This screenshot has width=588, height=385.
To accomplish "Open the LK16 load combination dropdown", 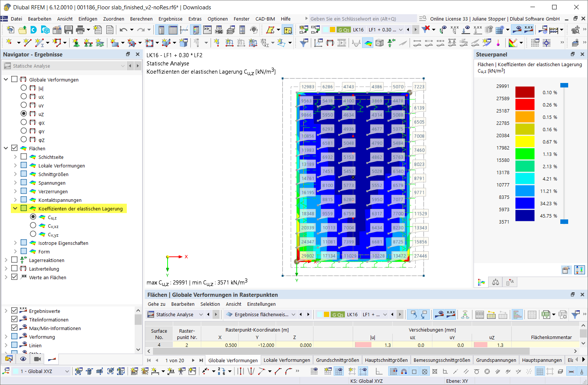I will click(401, 30).
